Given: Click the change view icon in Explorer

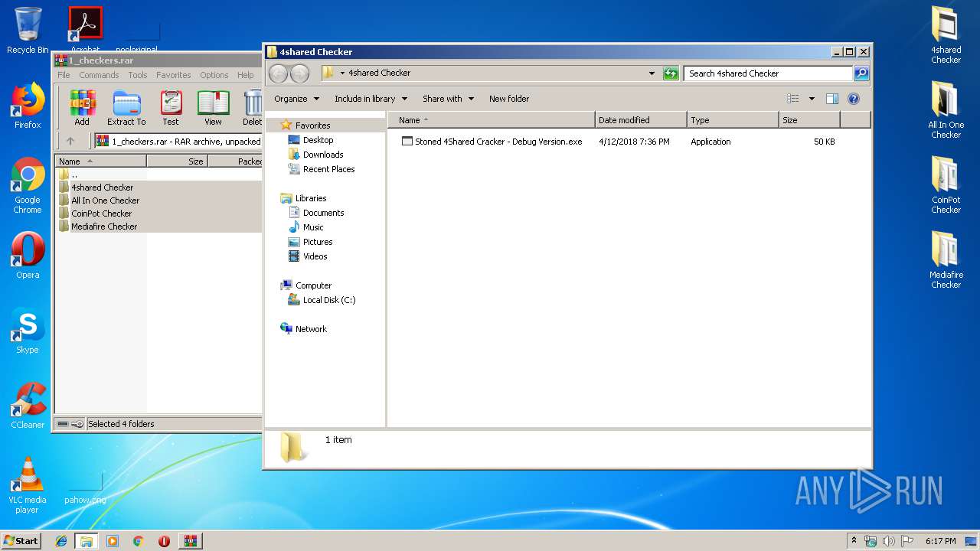Looking at the screenshot, I should (x=793, y=99).
